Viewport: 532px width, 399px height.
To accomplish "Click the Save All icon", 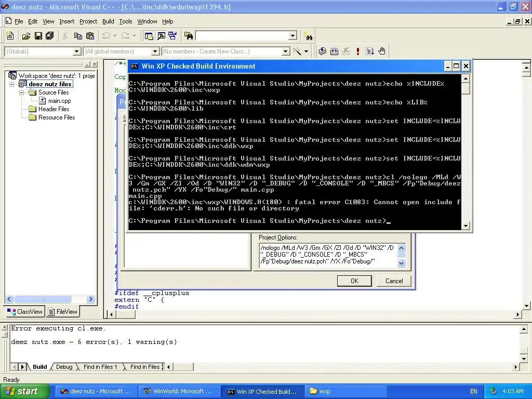I will tap(50, 36).
